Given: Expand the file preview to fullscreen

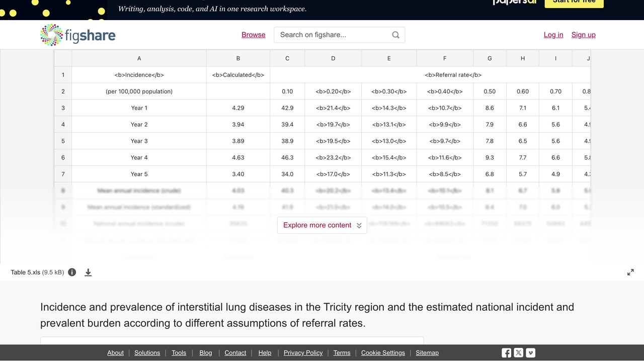Looking at the screenshot, I should [630, 272].
